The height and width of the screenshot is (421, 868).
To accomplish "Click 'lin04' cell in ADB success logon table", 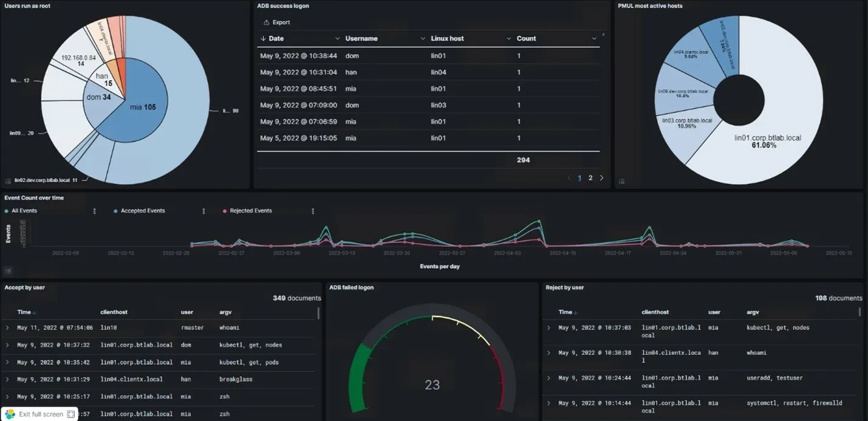I will [439, 72].
